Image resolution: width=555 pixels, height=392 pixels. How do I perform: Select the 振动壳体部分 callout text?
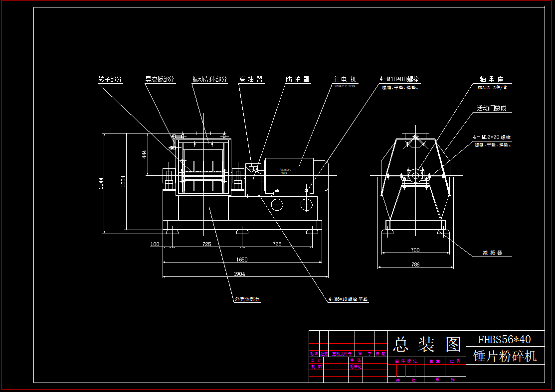click(x=209, y=80)
